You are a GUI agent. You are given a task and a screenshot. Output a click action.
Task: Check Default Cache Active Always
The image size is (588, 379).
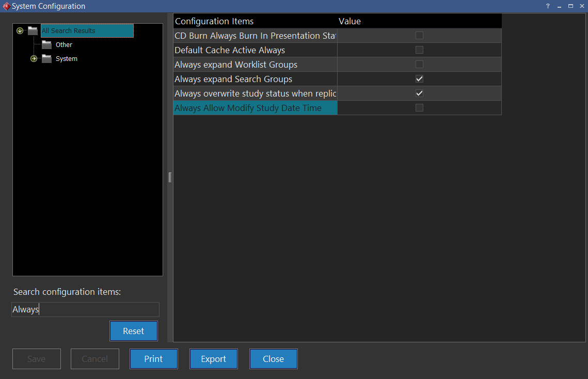419,50
